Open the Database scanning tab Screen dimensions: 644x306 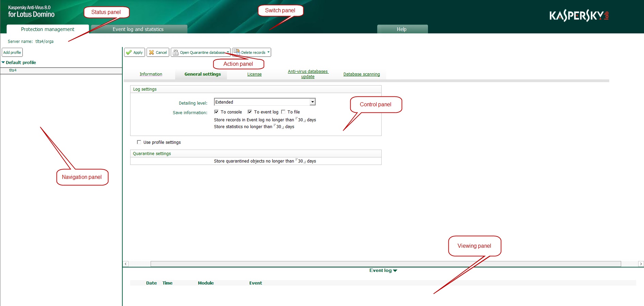[x=362, y=74]
